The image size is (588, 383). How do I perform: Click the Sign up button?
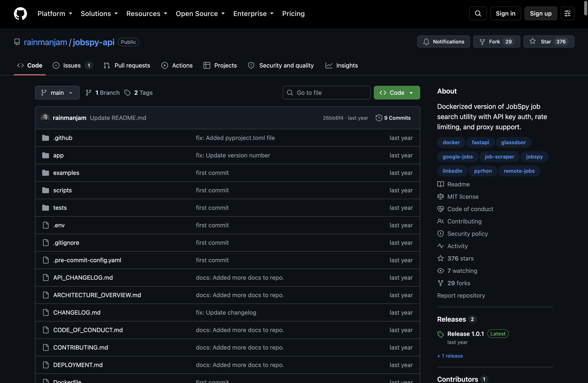pyautogui.click(x=541, y=13)
